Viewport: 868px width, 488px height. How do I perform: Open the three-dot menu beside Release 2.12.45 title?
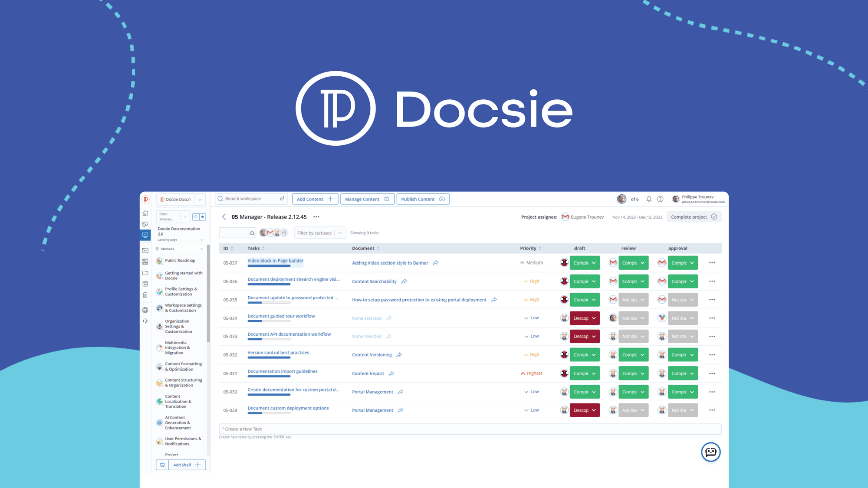tap(316, 216)
